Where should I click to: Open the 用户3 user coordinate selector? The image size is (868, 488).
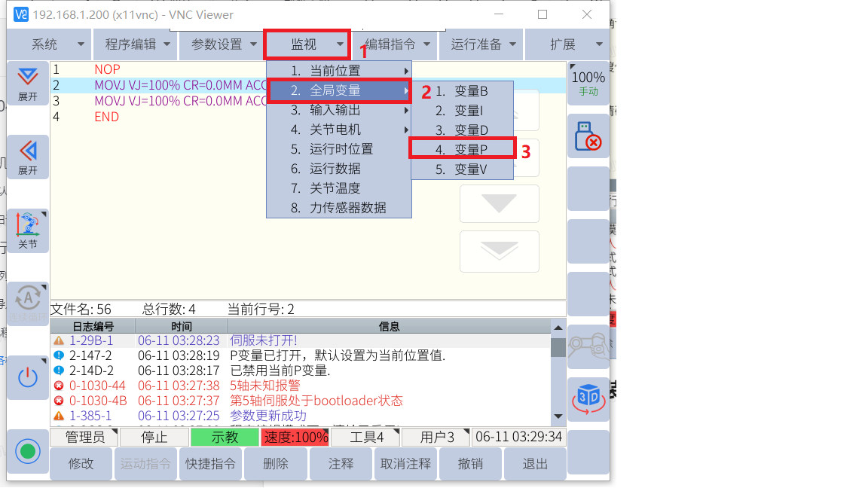436,437
